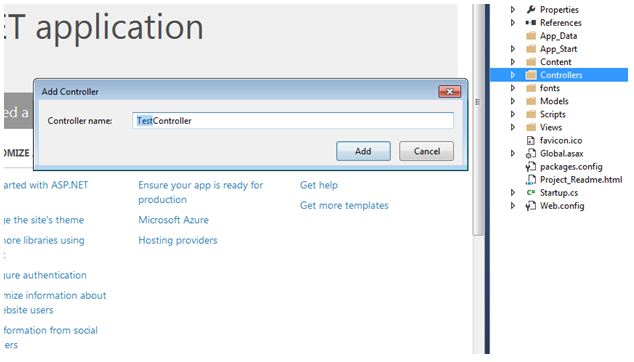Click the Global.asax file icon
The height and width of the screenshot is (362, 634).
tap(530, 153)
